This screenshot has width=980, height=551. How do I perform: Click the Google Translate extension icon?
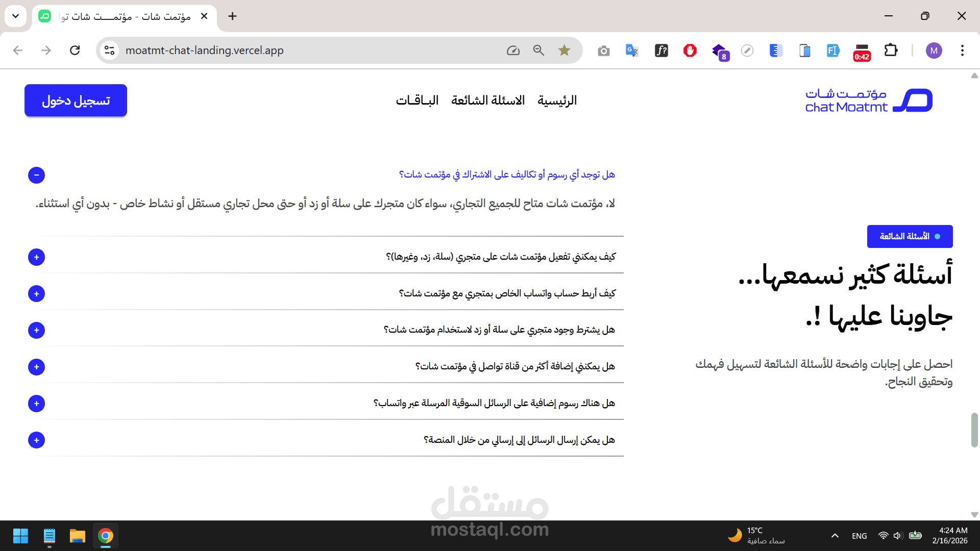click(632, 50)
